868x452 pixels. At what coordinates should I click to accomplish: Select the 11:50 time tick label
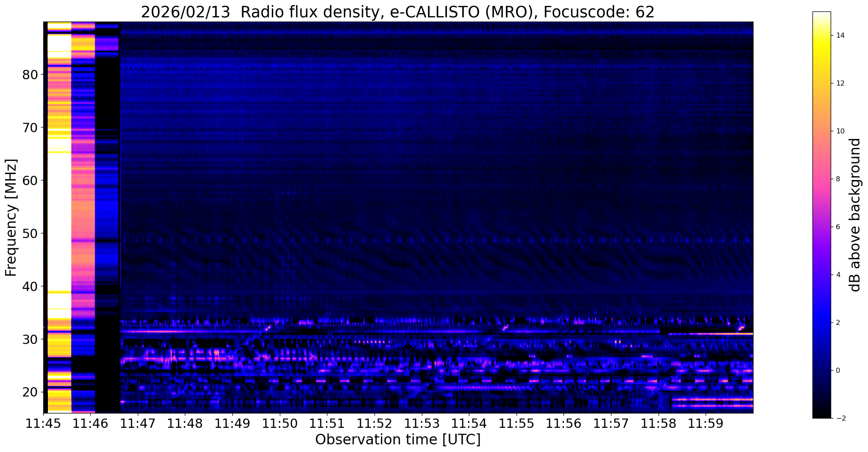[280, 424]
